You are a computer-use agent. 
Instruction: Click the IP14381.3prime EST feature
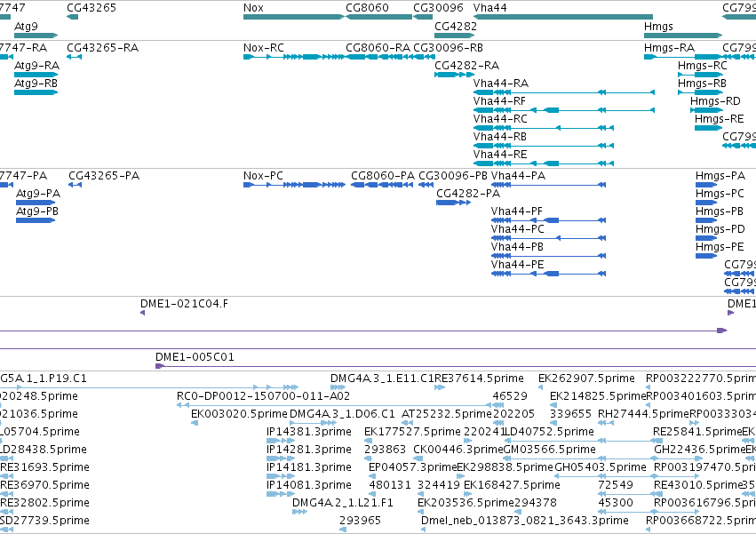click(x=281, y=441)
